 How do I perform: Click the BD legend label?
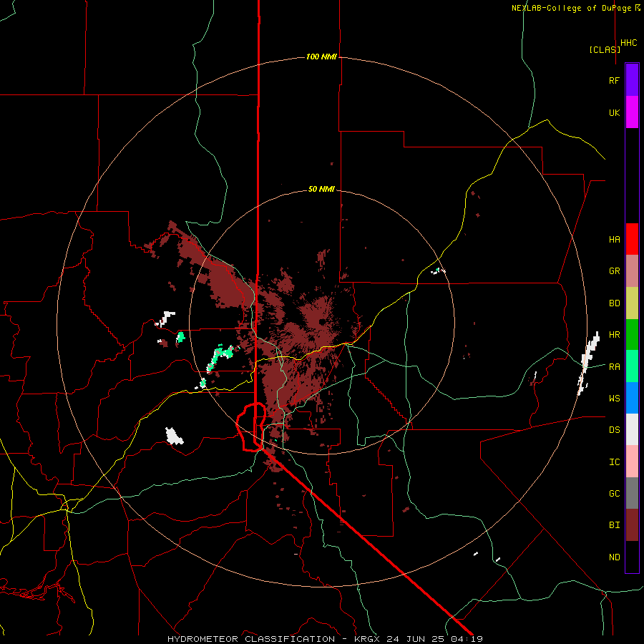[614, 303]
